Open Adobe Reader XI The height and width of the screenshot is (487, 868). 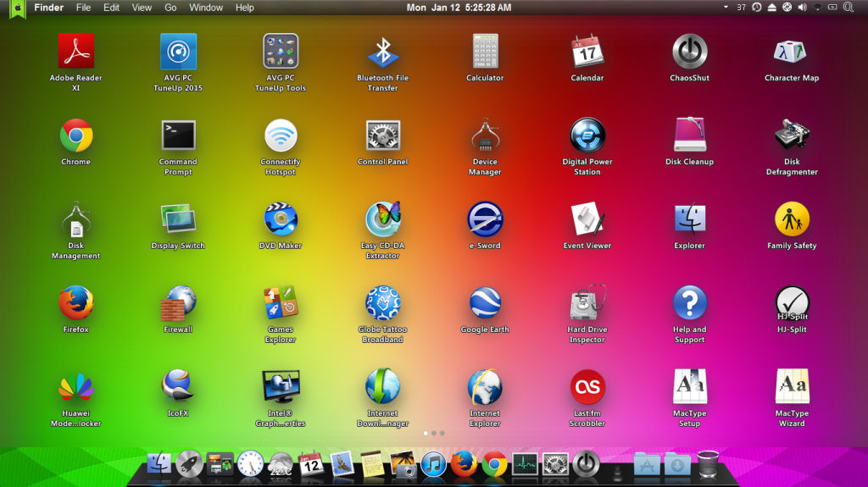(x=75, y=52)
